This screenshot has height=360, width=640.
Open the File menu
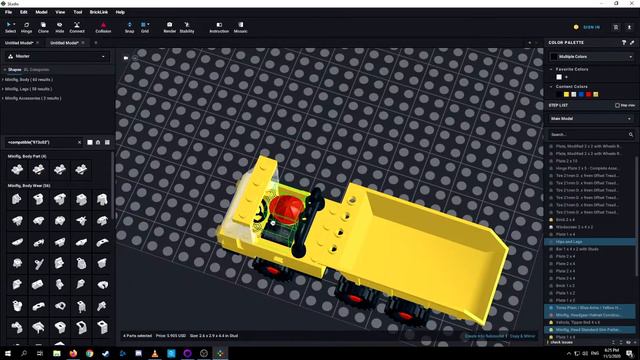[9, 12]
